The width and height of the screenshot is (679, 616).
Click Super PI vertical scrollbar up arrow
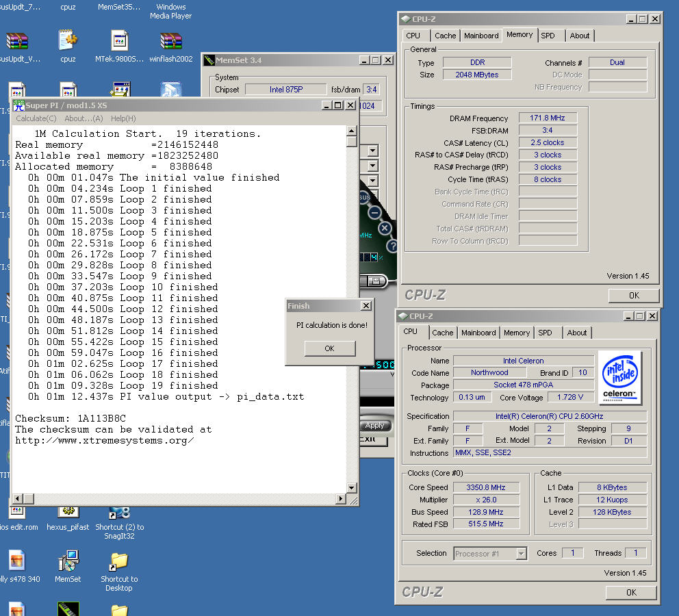pyautogui.click(x=351, y=130)
